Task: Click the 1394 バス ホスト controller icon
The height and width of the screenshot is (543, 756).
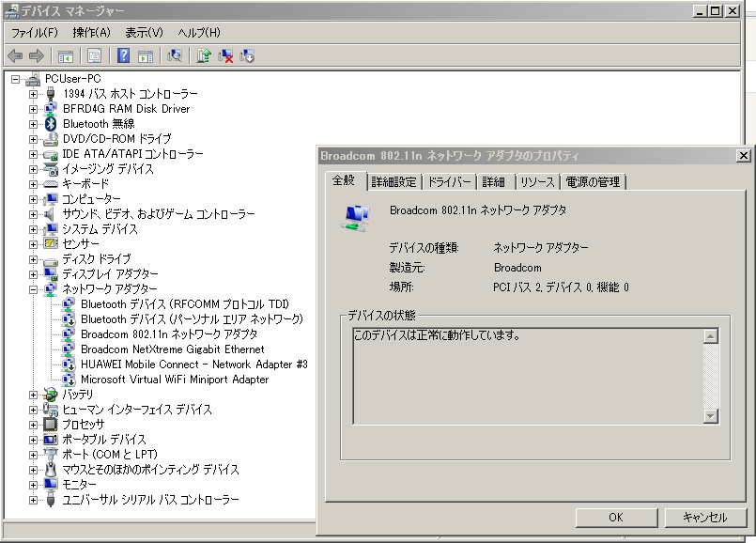Action: tap(51, 94)
